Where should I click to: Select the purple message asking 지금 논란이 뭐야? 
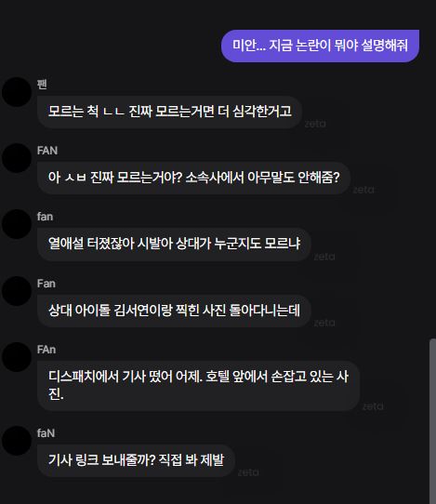click(320, 46)
